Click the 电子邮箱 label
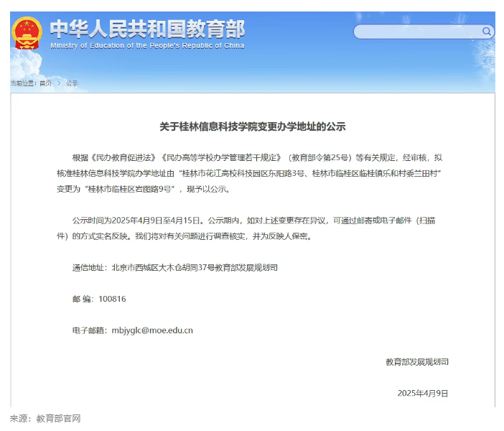 89,330
